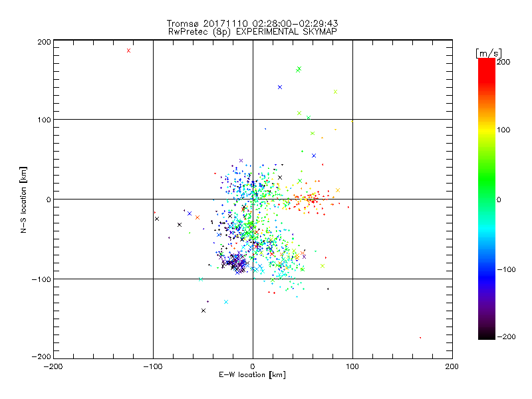Click the colorbar label "100"

pos(503,130)
